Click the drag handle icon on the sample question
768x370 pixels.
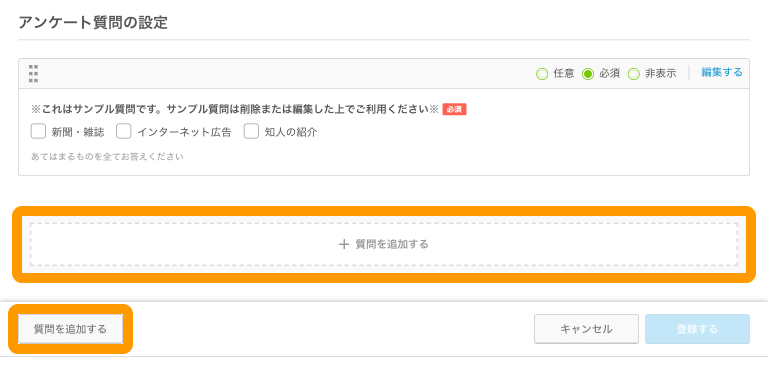tap(33, 74)
